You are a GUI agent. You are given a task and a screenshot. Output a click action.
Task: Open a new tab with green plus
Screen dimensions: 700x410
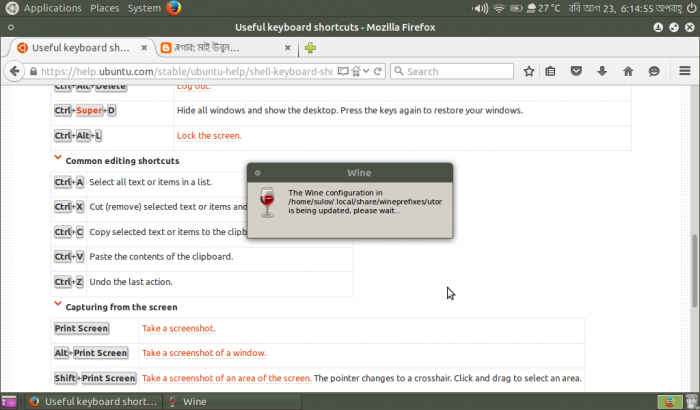(x=310, y=48)
